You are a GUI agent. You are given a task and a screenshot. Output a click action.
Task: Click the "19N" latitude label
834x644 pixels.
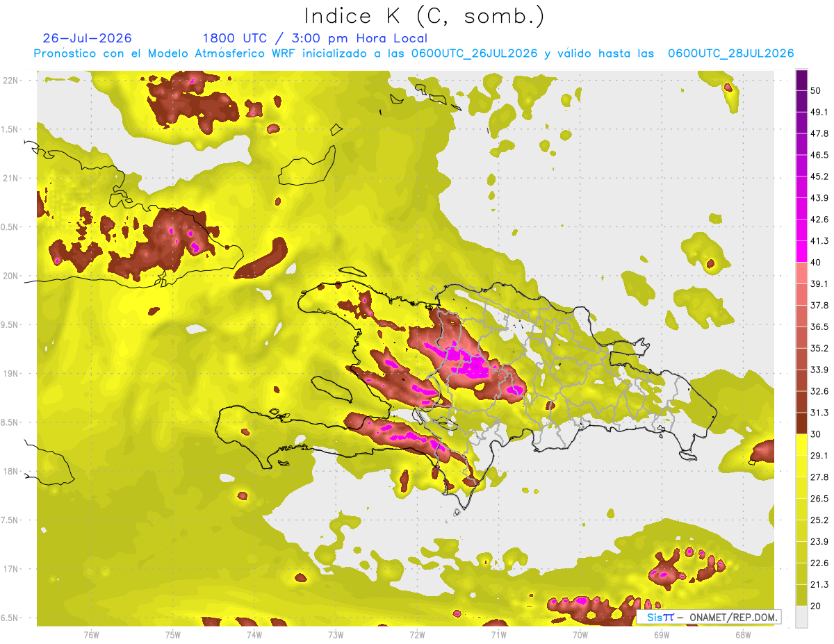pos(12,374)
